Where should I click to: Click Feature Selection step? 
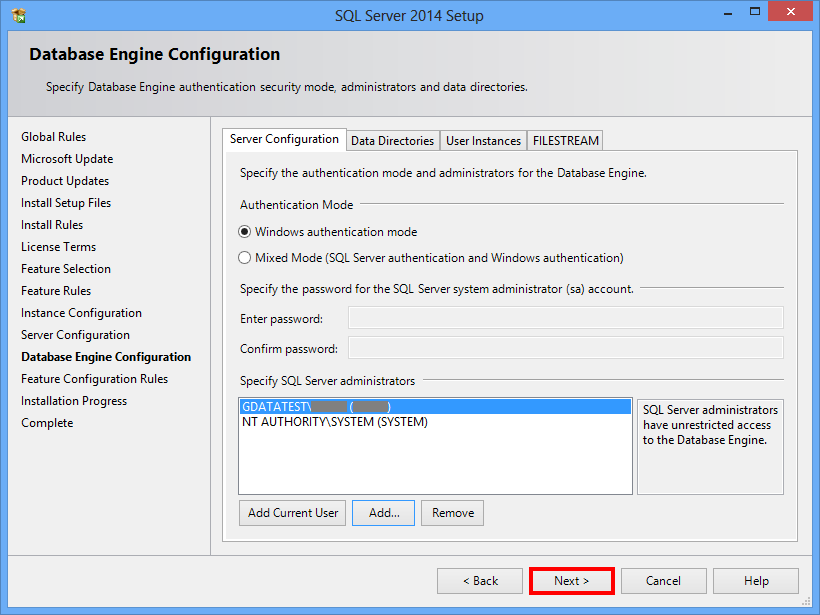(66, 269)
